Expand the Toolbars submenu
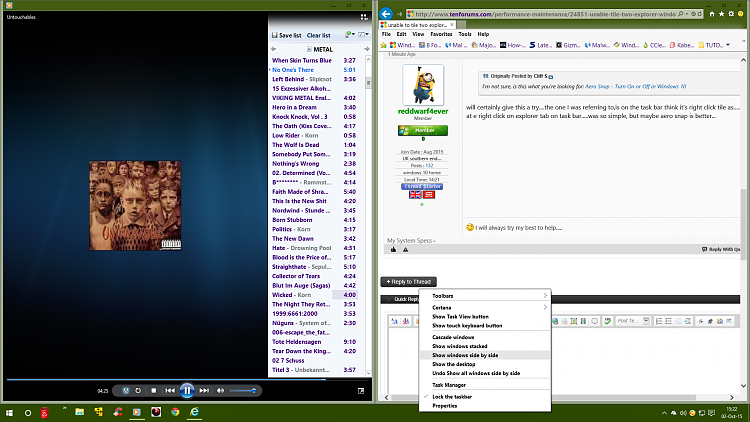This screenshot has height=422, width=750. coord(485,296)
